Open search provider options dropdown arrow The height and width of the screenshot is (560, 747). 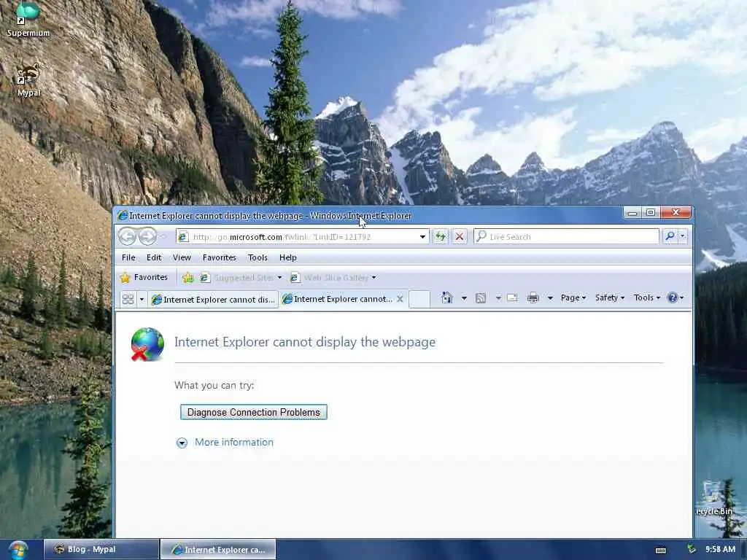[x=682, y=236]
